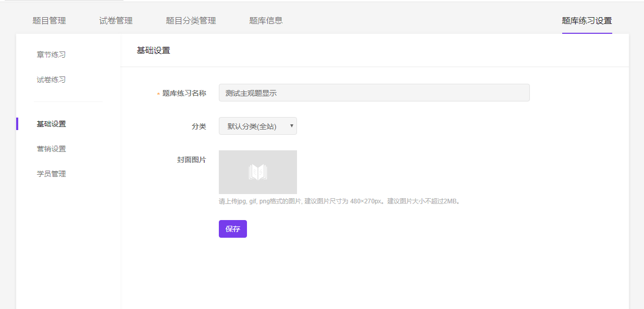Image resolution: width=644 pixels, height=309 pixels.
Task: Click the book icon in cover image
Action: [x=257, y=172]
